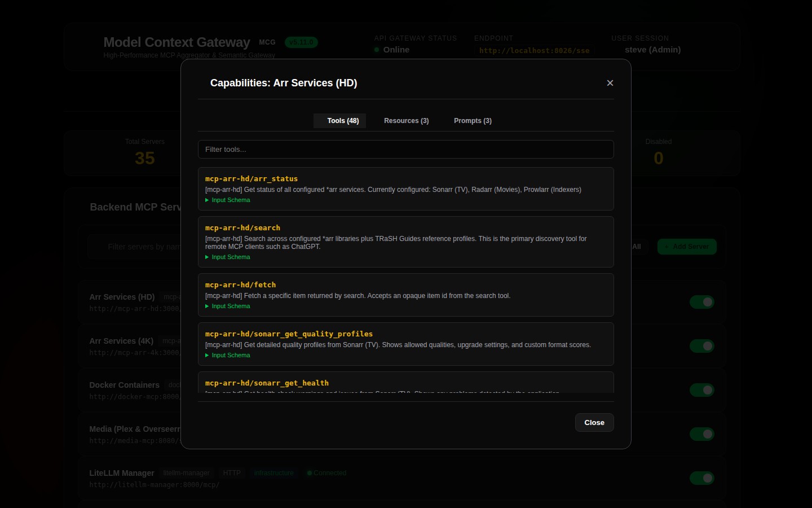Expand Input Schema for sonarr_get_quality_profiles tool
This screenshot has width=812, height=508.
(x=228, y=356)
